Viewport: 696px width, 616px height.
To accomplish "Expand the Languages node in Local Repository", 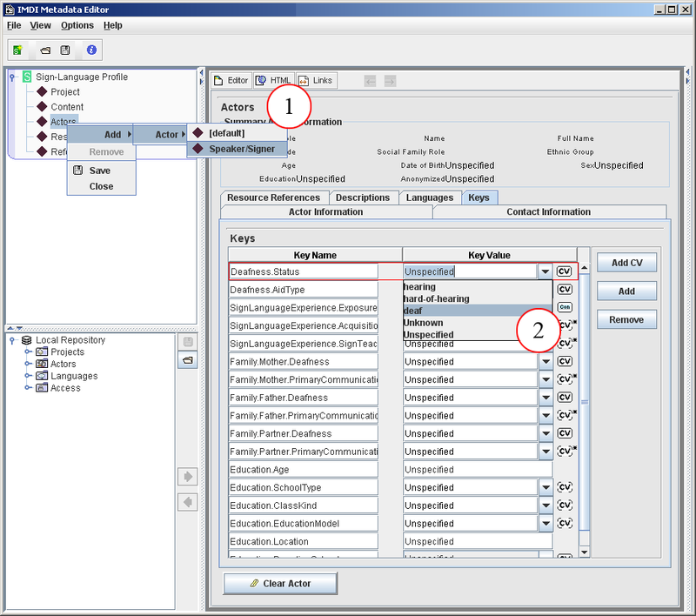I will [x=28, y=377].
